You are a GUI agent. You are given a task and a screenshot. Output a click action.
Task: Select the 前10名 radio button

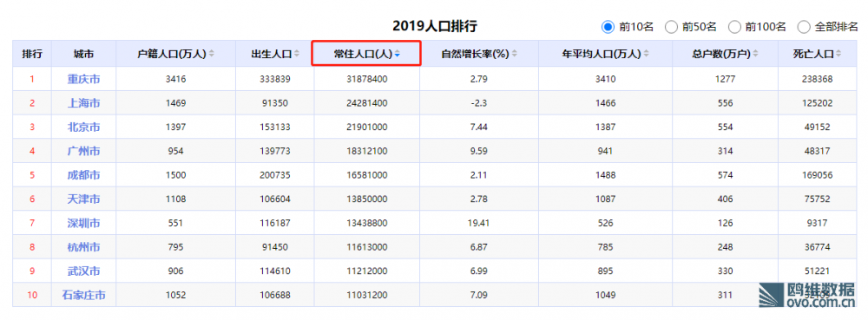pyautogui.click(x=608, y=27)
